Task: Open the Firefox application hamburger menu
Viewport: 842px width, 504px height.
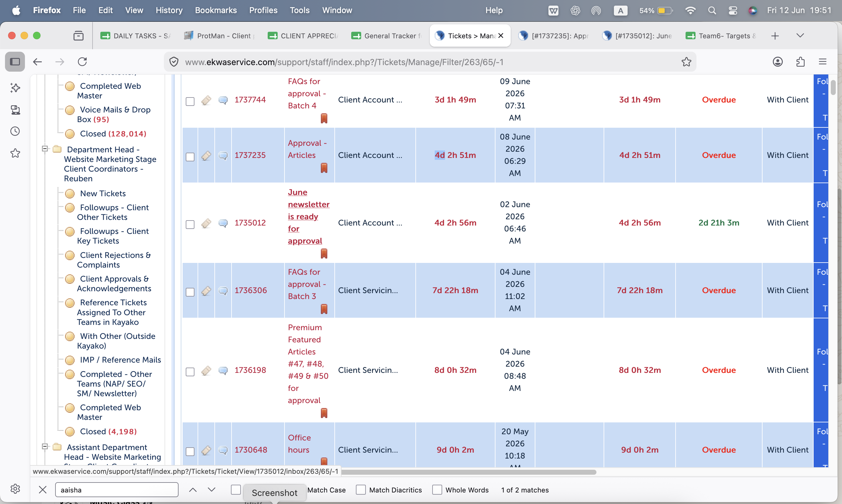Action: 822,62
